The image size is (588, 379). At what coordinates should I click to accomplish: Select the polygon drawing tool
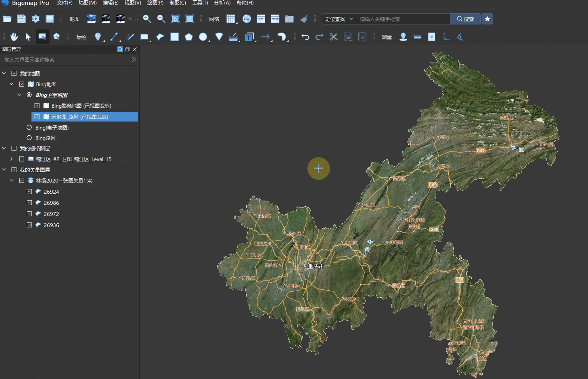(189, 37)
